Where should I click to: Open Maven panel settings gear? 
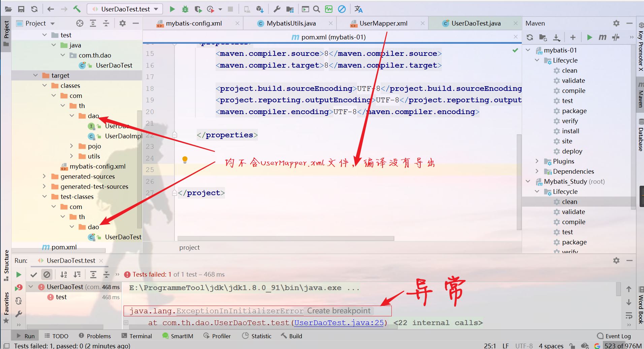616,23
